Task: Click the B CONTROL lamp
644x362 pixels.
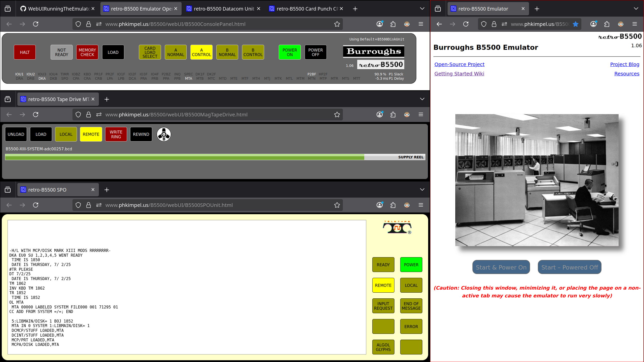Action: [253, 52]
